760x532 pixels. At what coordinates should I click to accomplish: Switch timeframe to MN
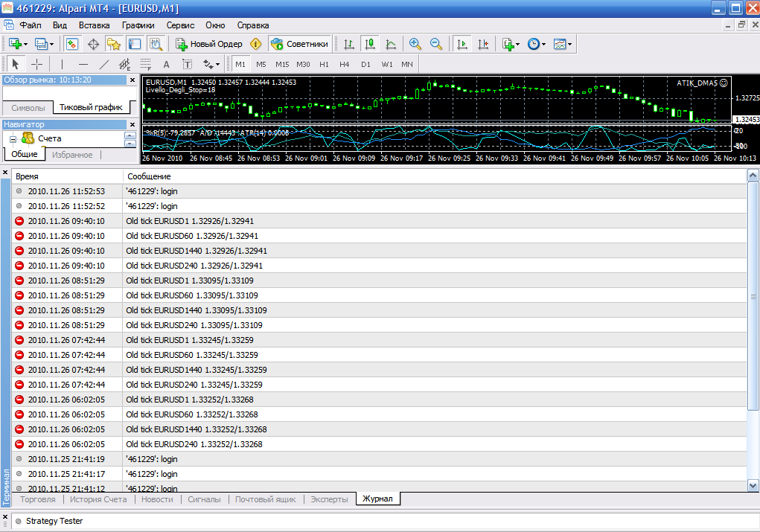point(407,64)
